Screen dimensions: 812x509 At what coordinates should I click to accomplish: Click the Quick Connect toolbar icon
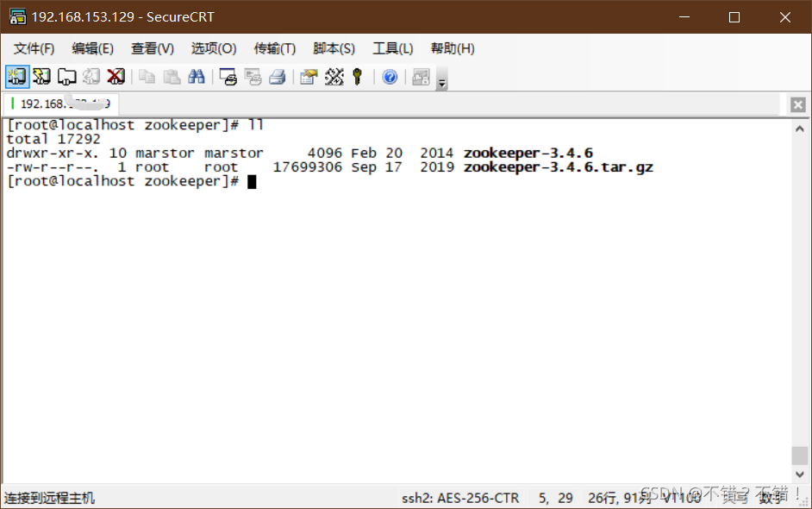tap(42, 78)
